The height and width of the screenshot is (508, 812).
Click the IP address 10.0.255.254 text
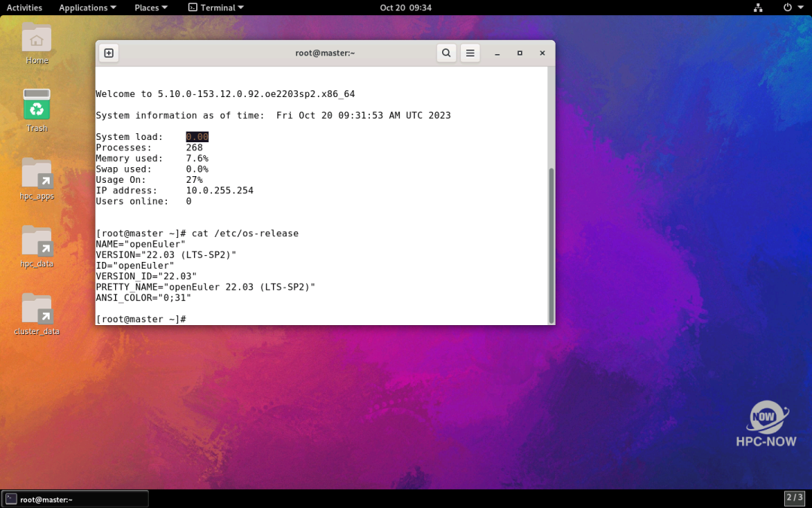pyautogui.click(x=220, y=190)
